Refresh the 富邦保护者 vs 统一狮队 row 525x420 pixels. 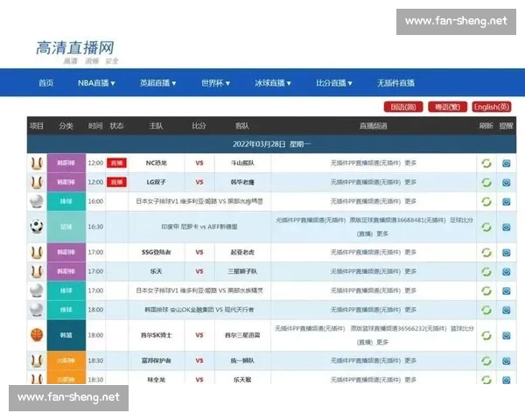pos(486,360)
